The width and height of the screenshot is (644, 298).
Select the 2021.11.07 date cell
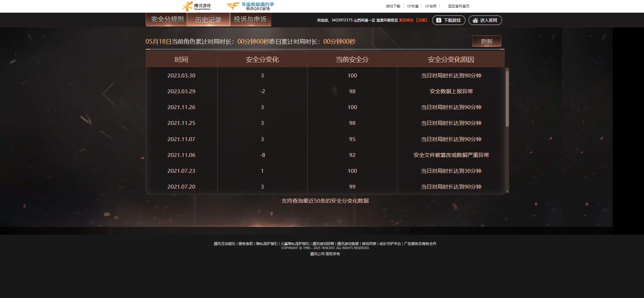pyautogui.click(x=181, y=139)
